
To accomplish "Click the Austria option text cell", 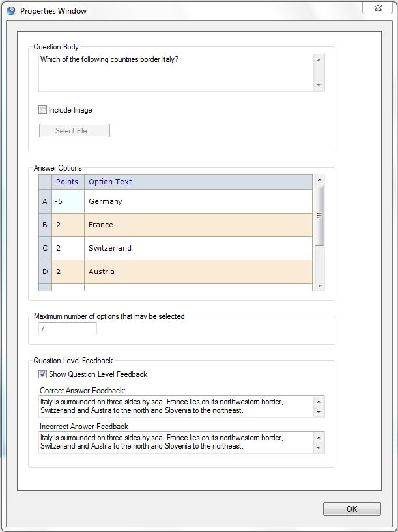I will click(198, 272).
